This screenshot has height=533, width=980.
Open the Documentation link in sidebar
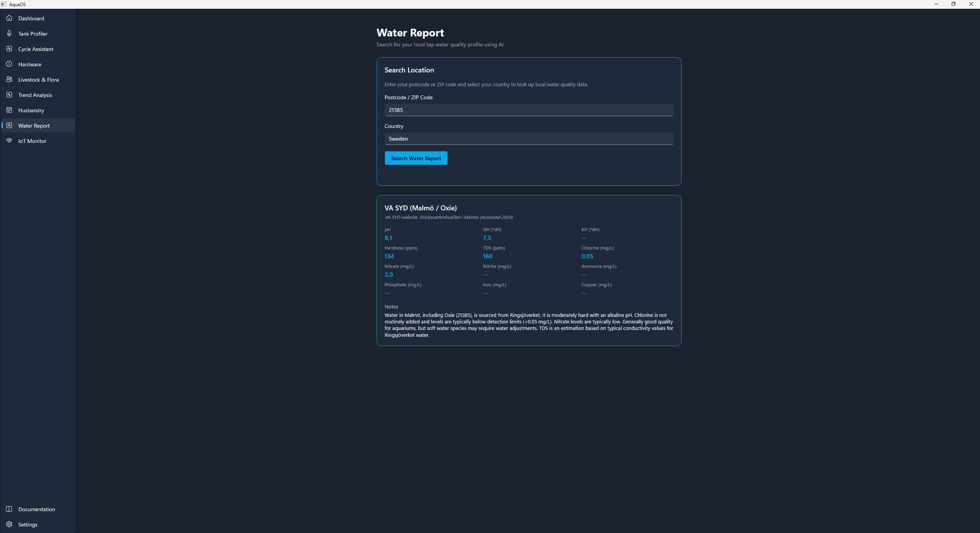pyautogui.click(x=36, y=509)
